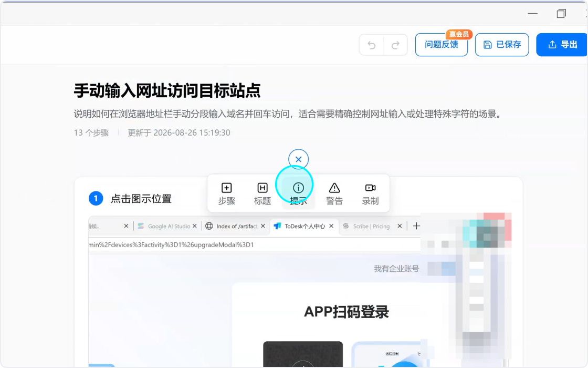Click the new tab plus icon in screenshot

pos(416,226)
